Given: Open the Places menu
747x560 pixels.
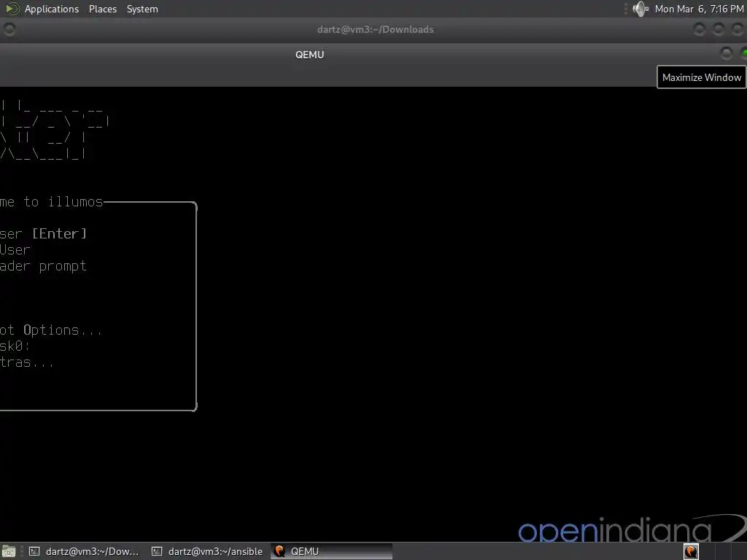Looking at the screenshot, I should 102,9.
